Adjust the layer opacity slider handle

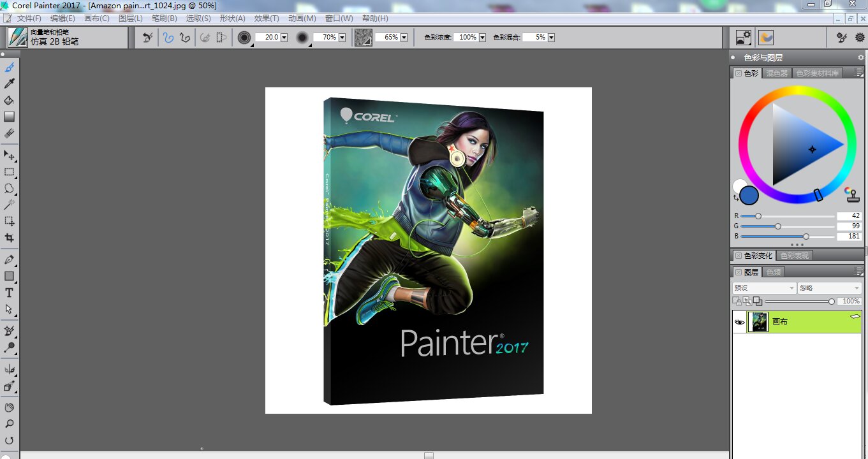pyautogui.click(x=832, y=302)
